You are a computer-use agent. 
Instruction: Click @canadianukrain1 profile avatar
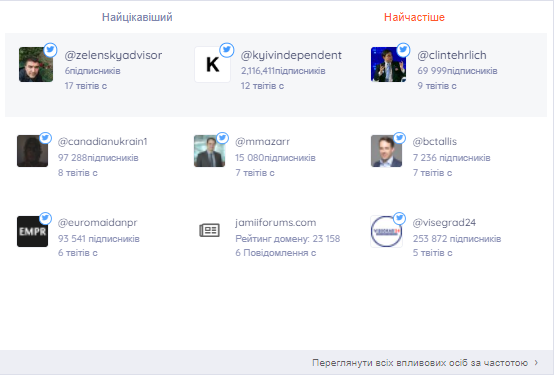[x=32, y=151]
